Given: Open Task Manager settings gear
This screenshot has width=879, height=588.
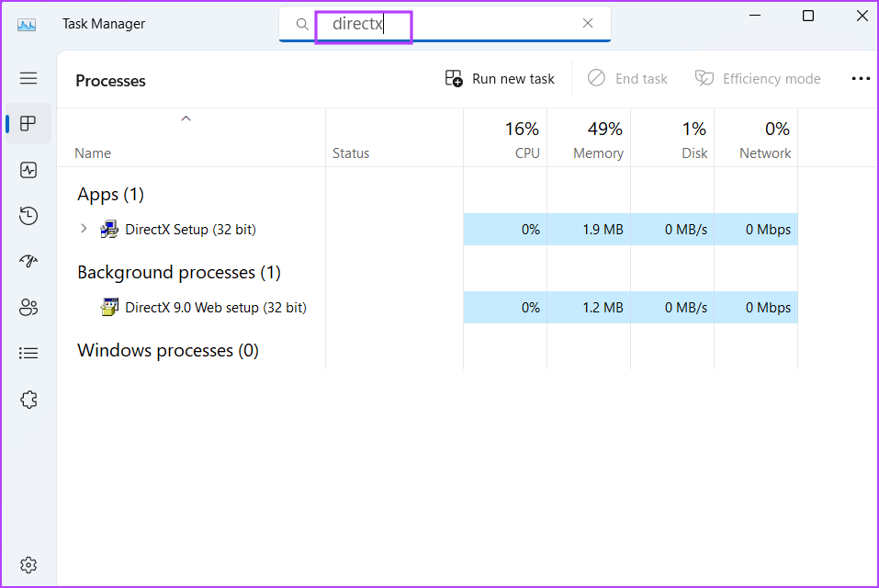Looking at the screenshot, I should pos(28,564).
